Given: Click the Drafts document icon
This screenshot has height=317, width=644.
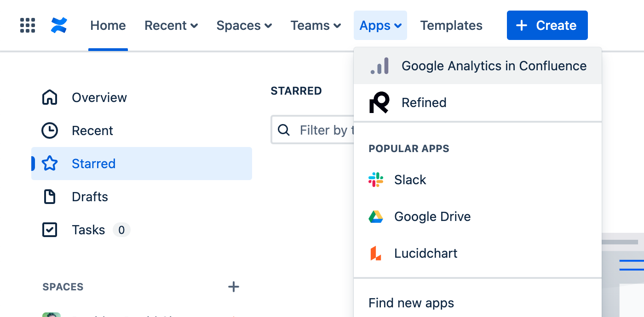Looking at the screenshot, I should click(50, 197).
